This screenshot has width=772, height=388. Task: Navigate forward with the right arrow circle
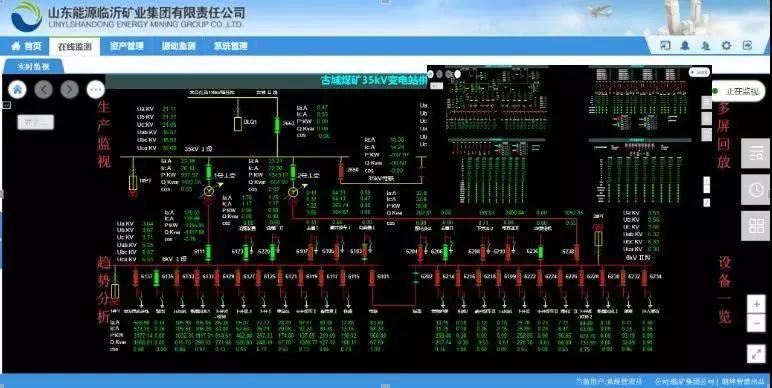69,89
